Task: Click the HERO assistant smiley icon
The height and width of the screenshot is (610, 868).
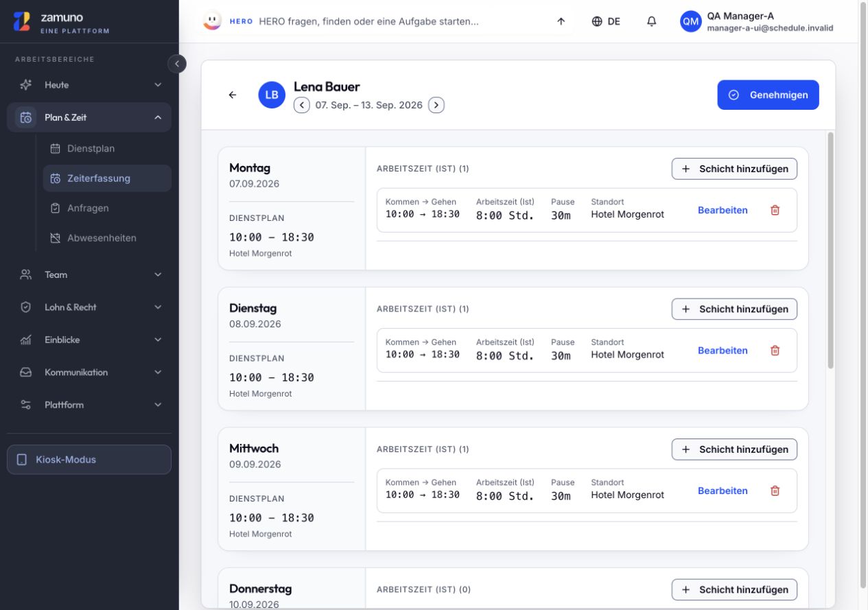Action: [213, 21]
